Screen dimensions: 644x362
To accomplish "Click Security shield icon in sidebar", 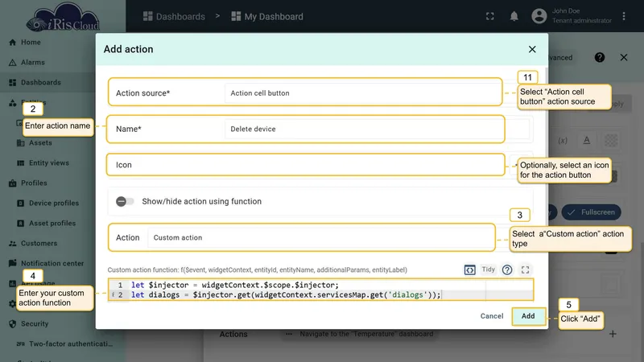I will pyautogui.click(x=13, y=324).
